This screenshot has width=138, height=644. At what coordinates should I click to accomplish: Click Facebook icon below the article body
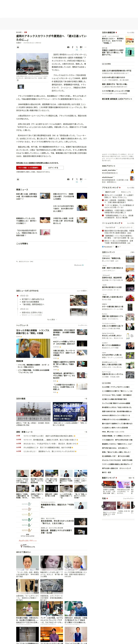click(x=73, y=179)
